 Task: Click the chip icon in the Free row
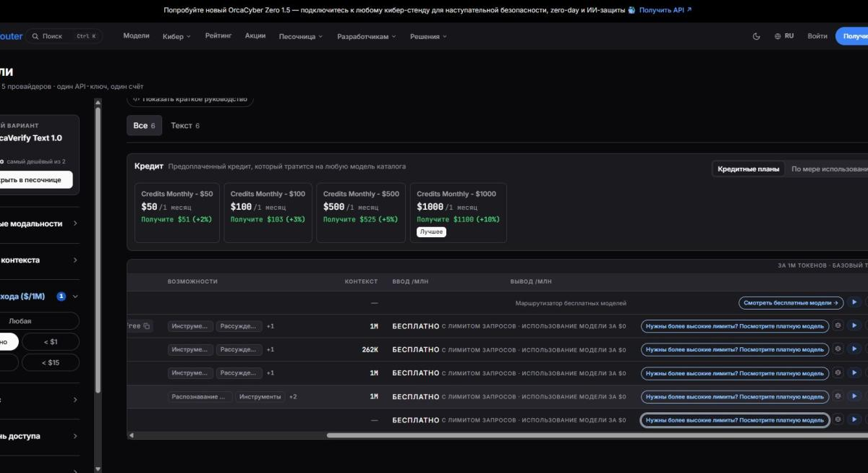838,326
